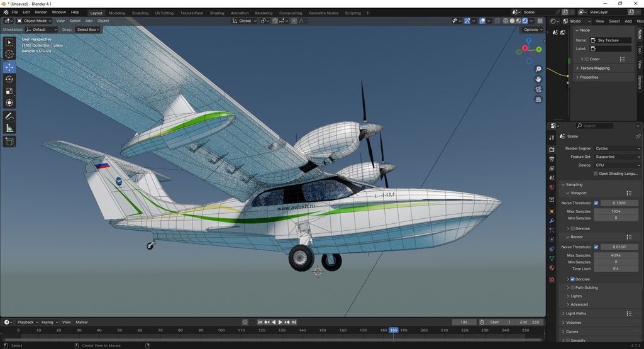Expand the Light Paths panel
The height and width of the screenshot is (349, 644).
click(x=576, y=313)
